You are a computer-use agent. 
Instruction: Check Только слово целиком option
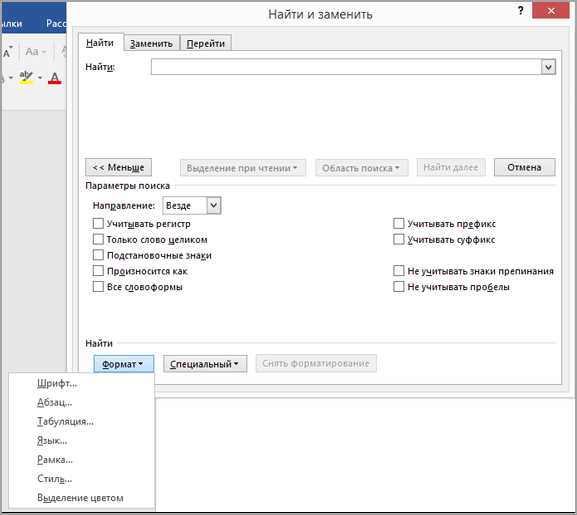(98, 239)
